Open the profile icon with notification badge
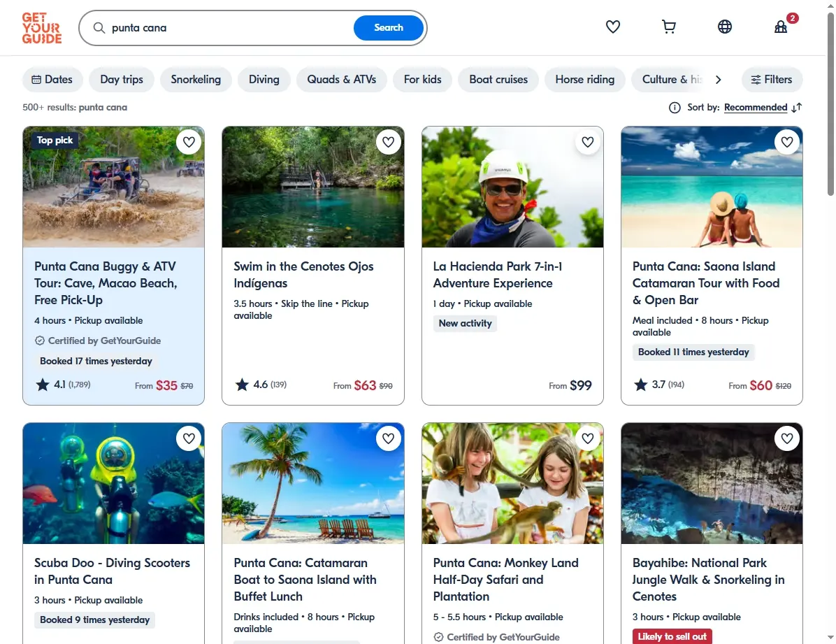Viewport: 836px width, 644px height. click(781, 27)
